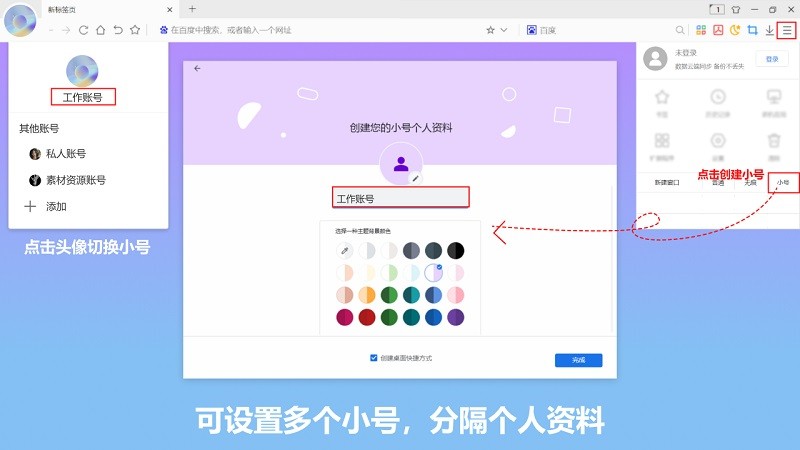800x450 pixels.
Task: Select 小号 window option
Action: coord(783,182)
